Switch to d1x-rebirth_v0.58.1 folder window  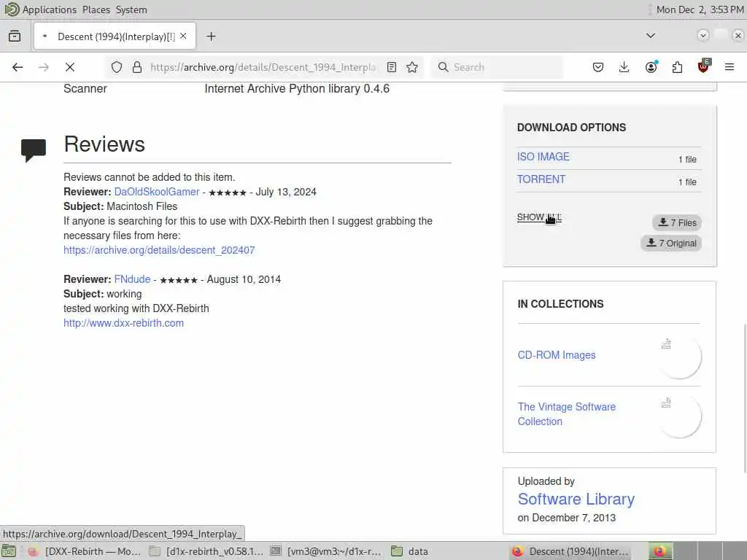click(x=206, y=551)
